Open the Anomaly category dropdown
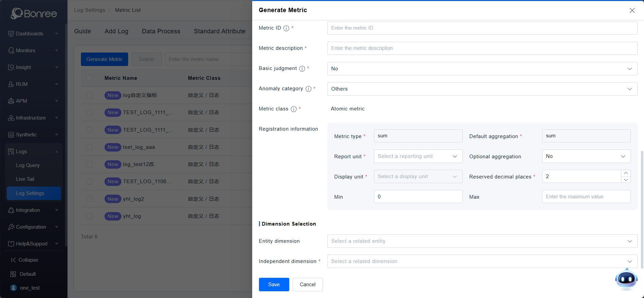This screenshot has width=644, height=298. click(x=482, y=89)
